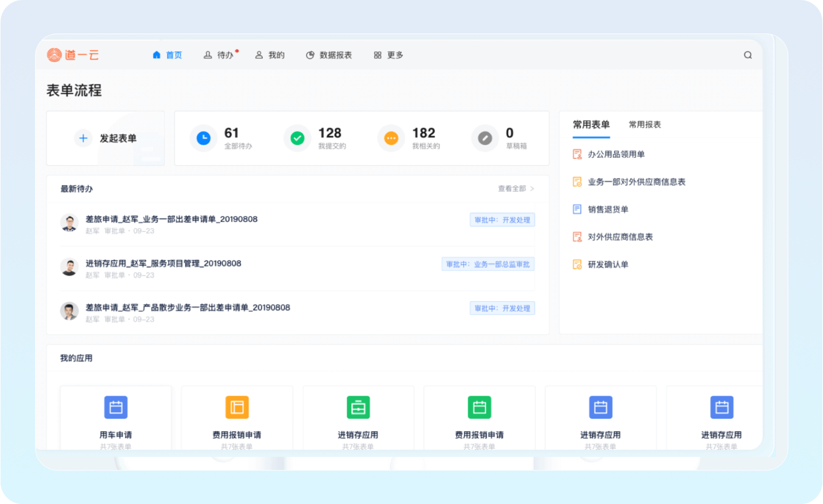Click the search magnifier icon
Screen dimensions: 823x504
[747, 55]
